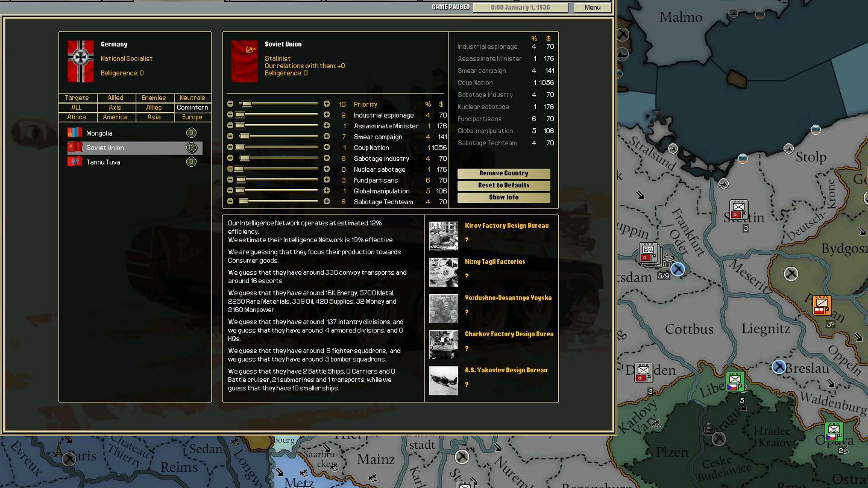
Task: Decrease Nuclear sabotage with minus icon
Action: point(230,169)
